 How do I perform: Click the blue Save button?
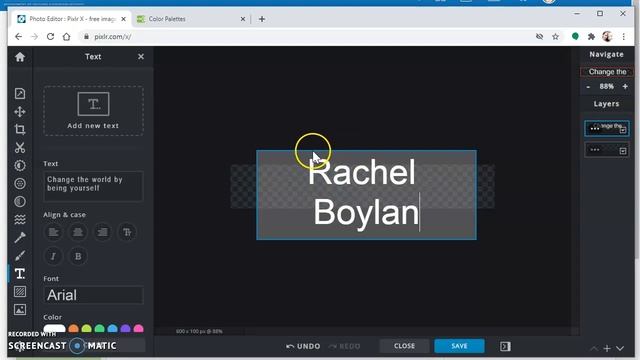[x=459, y=346]
